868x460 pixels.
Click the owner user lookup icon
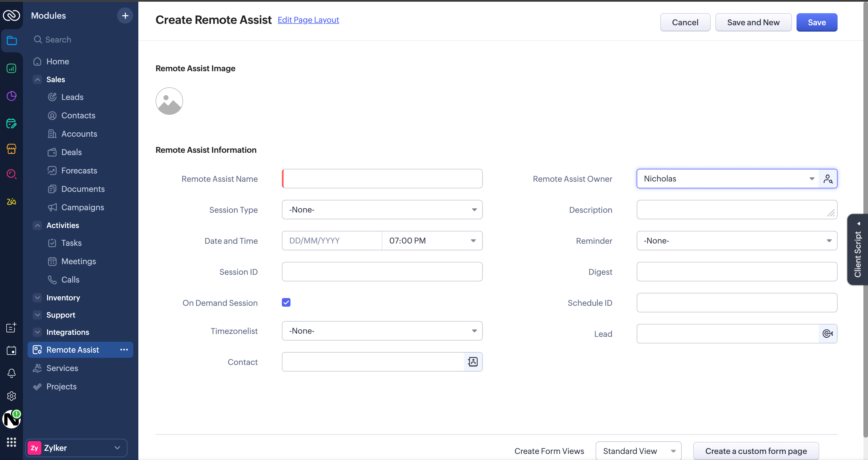(x=828, y=179)
